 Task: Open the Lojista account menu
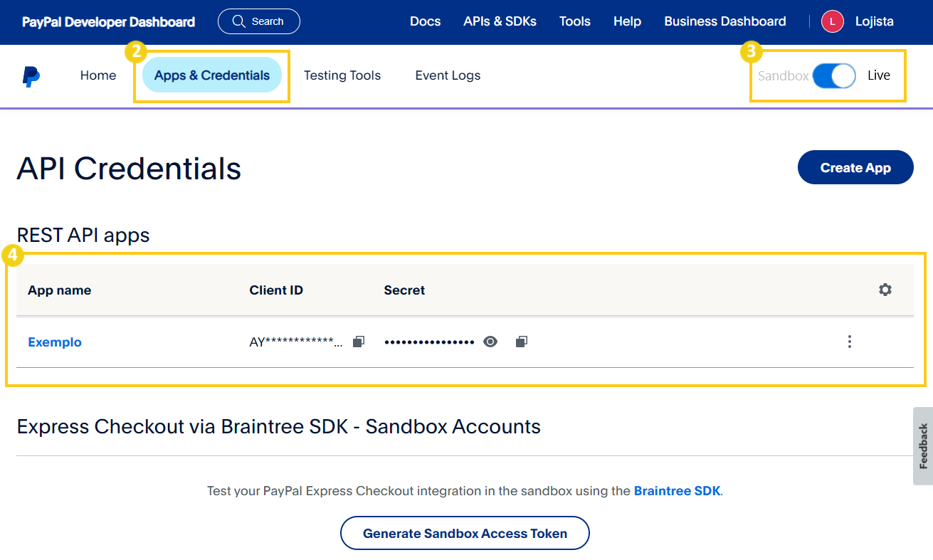pyautogui.click(x=874, y=21)
